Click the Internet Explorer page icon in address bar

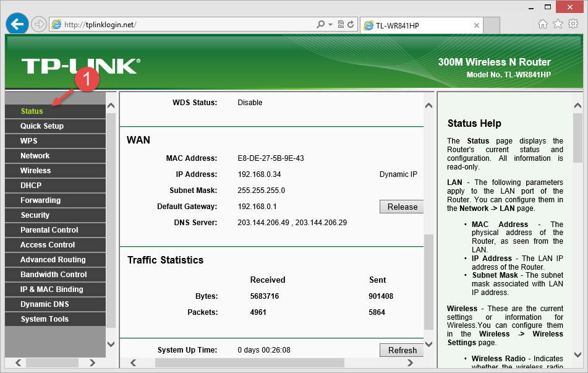pos(56,25)
